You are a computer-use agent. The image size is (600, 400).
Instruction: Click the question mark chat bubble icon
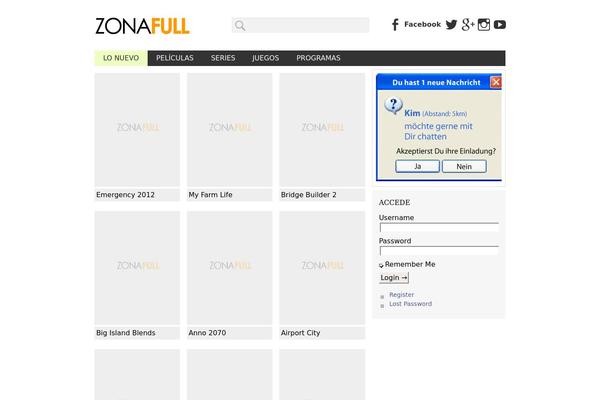click(393, 105)
